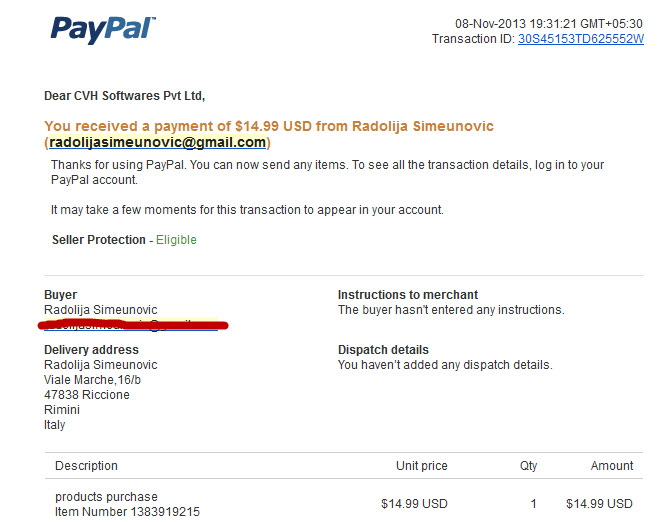The height and width of the screenshot is (522, 665).
Task: Click the radolijasimeunovic@gmail.com email link
Action: coord(157,142)
